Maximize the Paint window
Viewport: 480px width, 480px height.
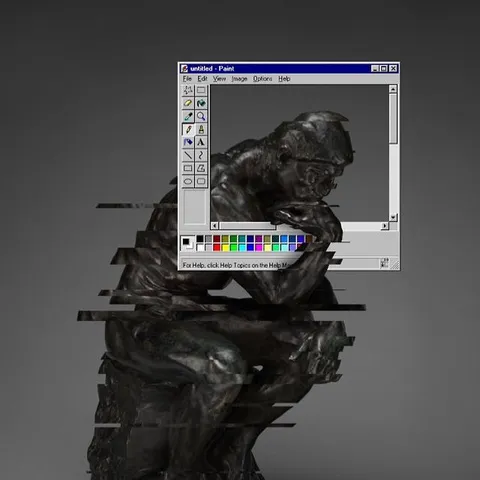tap(383, 69)
